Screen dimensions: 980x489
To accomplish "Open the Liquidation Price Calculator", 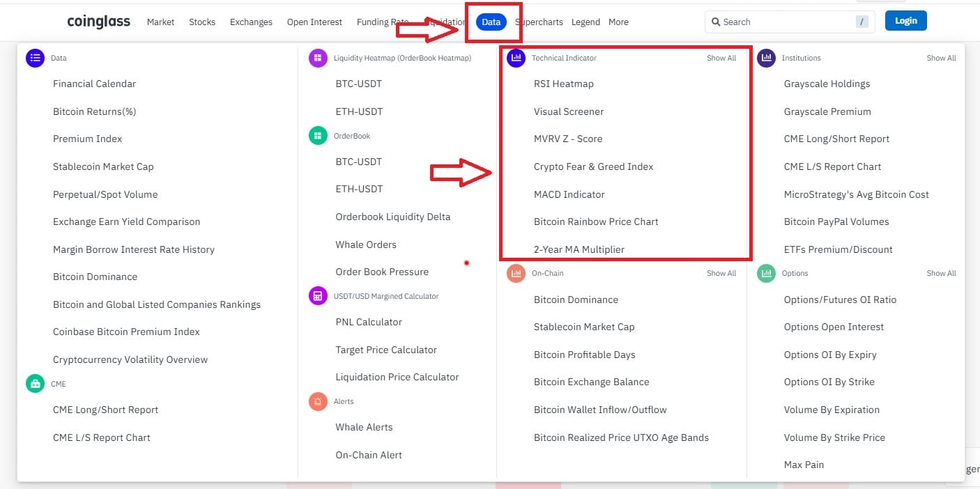I will pyautogui.click(x=397, y=377).
